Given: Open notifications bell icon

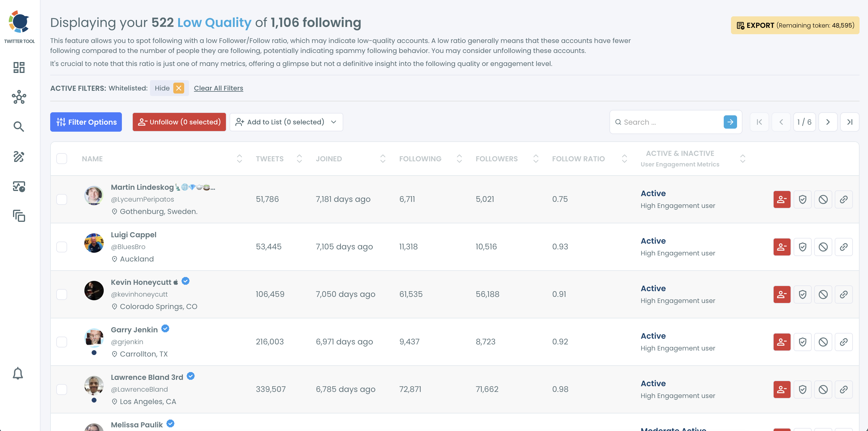Looking at the screenshot, I should coord(18,373).
